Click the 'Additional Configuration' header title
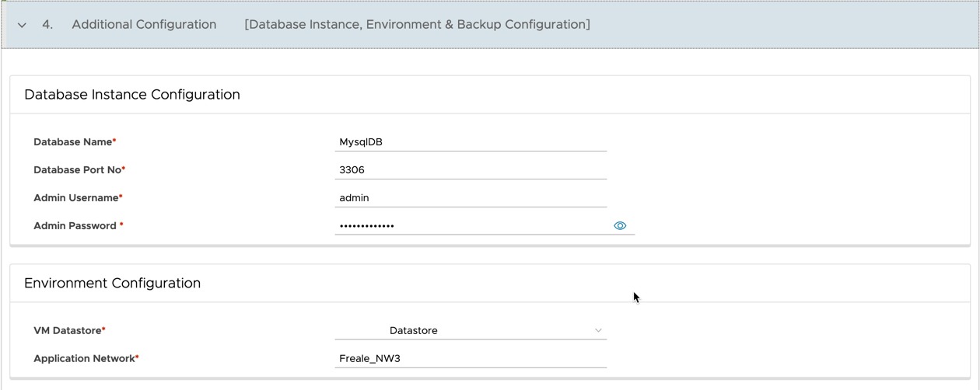 (x=144, y=24)
